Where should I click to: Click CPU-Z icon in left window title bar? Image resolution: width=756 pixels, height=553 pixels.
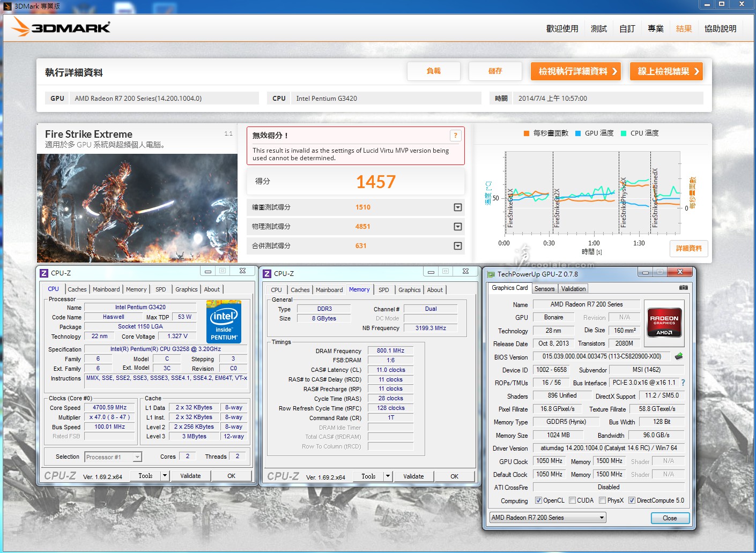[44, 273]
